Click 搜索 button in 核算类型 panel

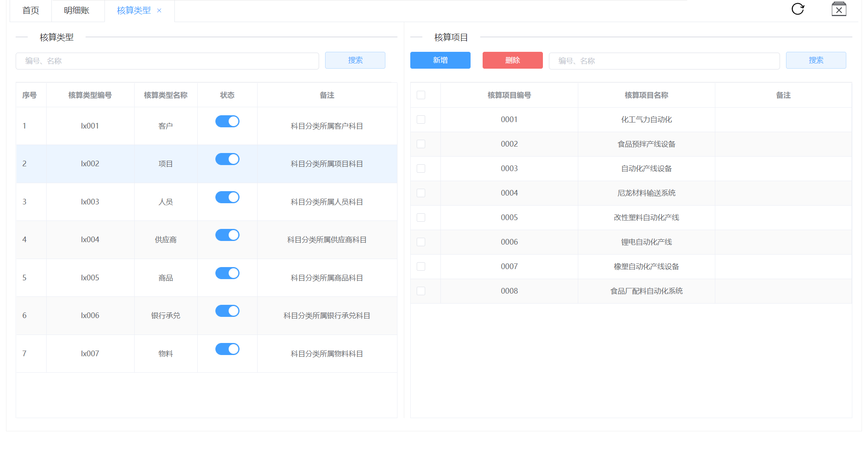tap(355, 60)
